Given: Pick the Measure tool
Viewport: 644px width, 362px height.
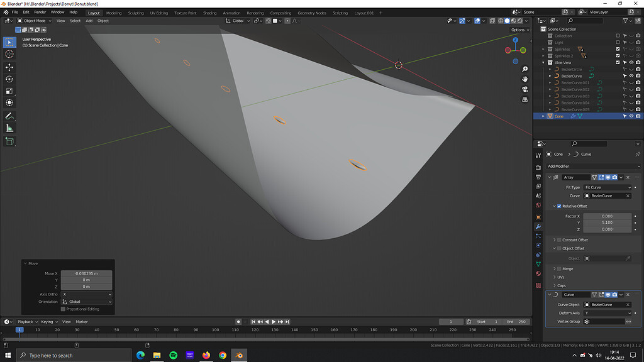Looking at the screenshot, I should 9,128.
